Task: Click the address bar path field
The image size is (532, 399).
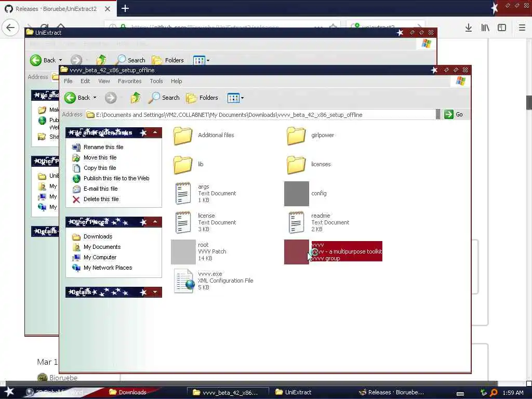Action: 260,115
